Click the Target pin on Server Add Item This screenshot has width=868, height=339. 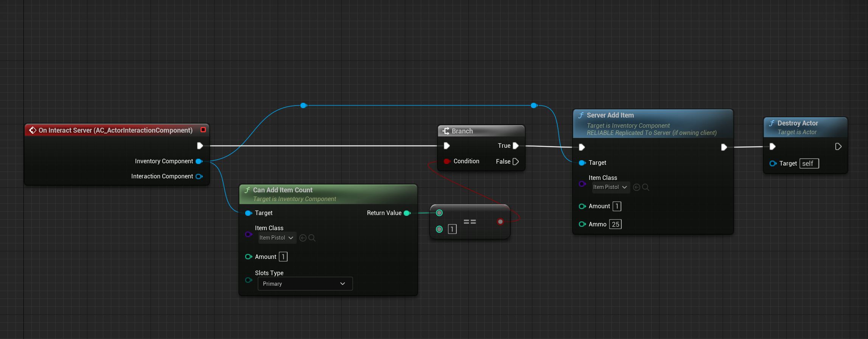coord(582,163)
